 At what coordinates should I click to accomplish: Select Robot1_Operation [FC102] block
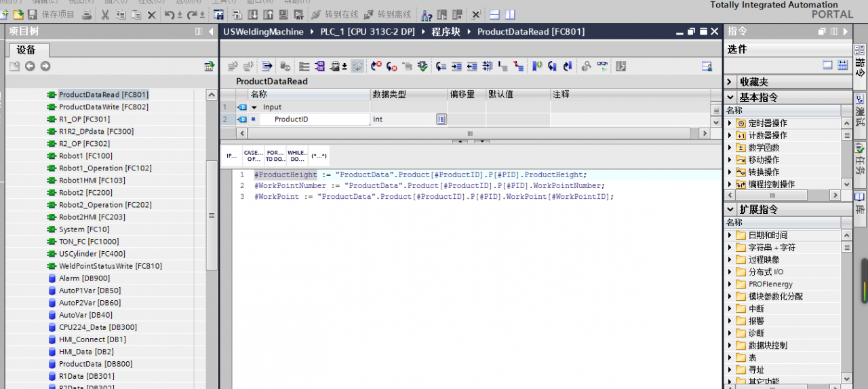pyautogui.click(x=105, y=168)
